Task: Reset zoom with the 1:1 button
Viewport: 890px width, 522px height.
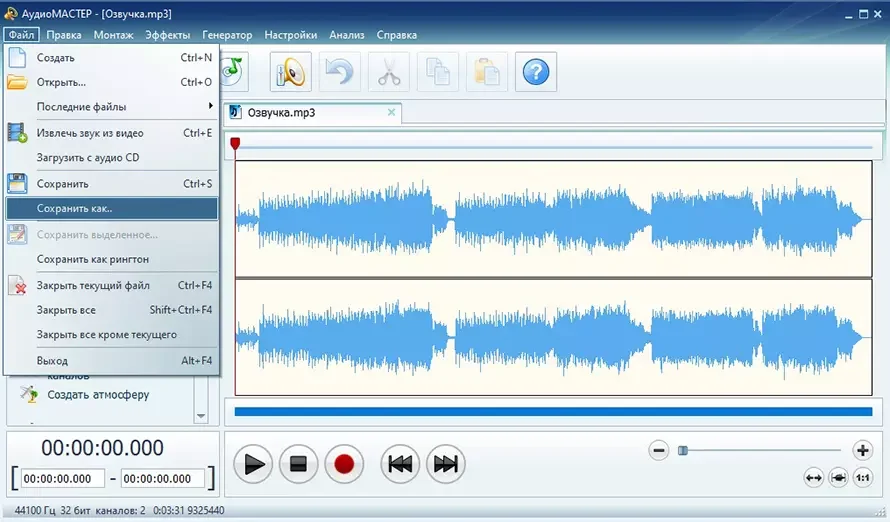Action: [863, 478]
